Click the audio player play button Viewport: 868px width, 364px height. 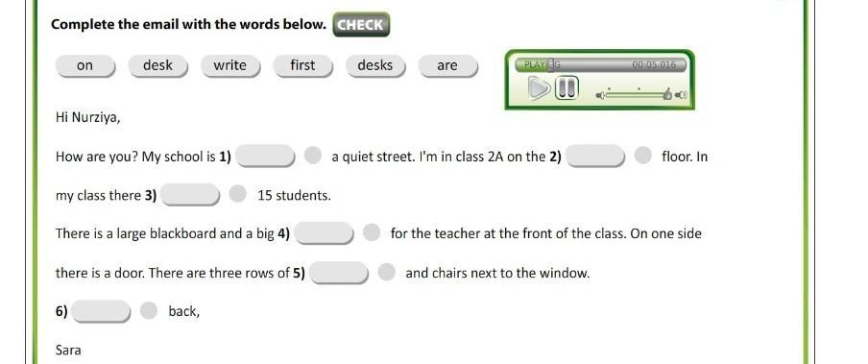(540, 88)
